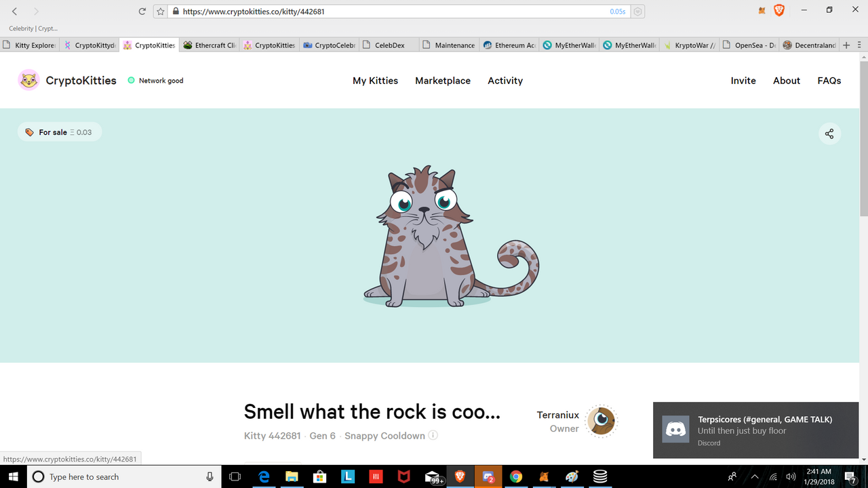Image resolution: width=868 pixels, height=488 pixels.
Task: Click the shield icon in the address bar
Action: click(x=637, y=12)
